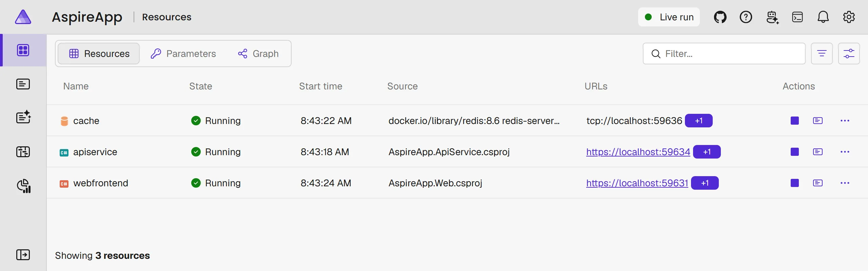Image resolution: width=868 pixels, height=271 pixels.
Task: Open the settings gear icon
Action: [x=849, y=17]
